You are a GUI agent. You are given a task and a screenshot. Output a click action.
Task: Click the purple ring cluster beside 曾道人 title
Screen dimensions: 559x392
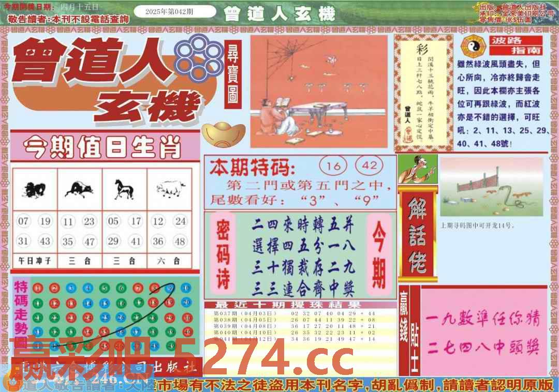(x=200, y=58)
